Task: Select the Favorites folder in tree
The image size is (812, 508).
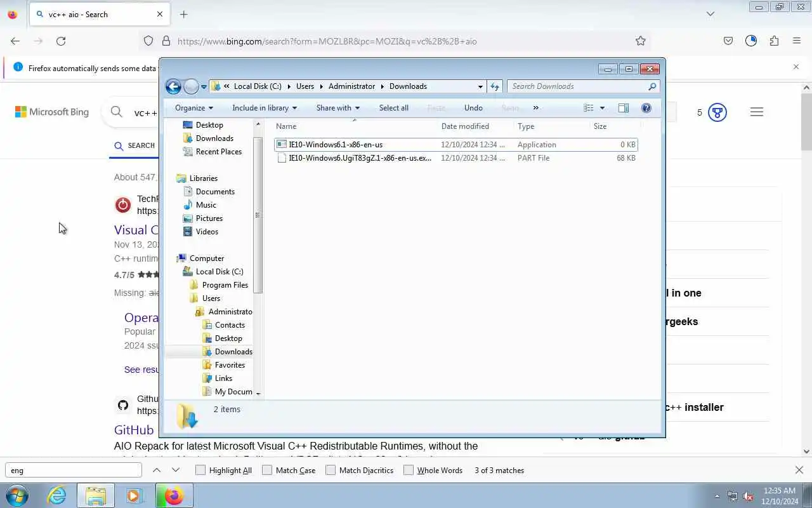Action: 230,365
